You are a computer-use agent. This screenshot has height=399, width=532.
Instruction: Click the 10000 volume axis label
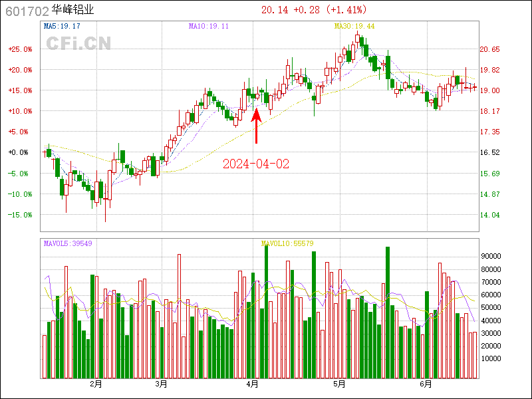coord(491,359)
